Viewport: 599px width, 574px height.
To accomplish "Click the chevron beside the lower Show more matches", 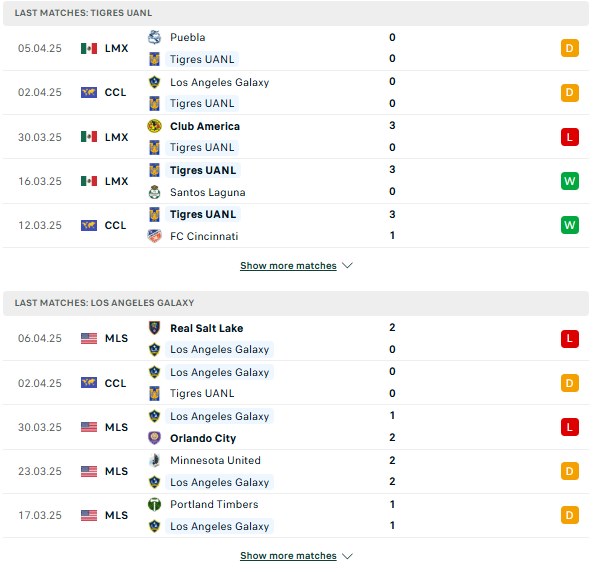I will pyautogui.click(x=347, y=556).
